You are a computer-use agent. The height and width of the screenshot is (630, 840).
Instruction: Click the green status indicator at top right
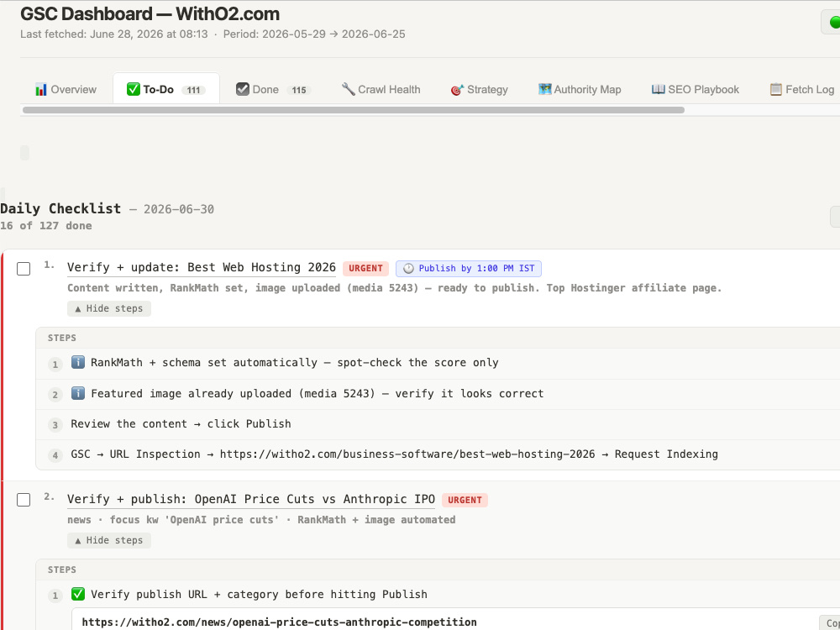click(x=835, y=22)
